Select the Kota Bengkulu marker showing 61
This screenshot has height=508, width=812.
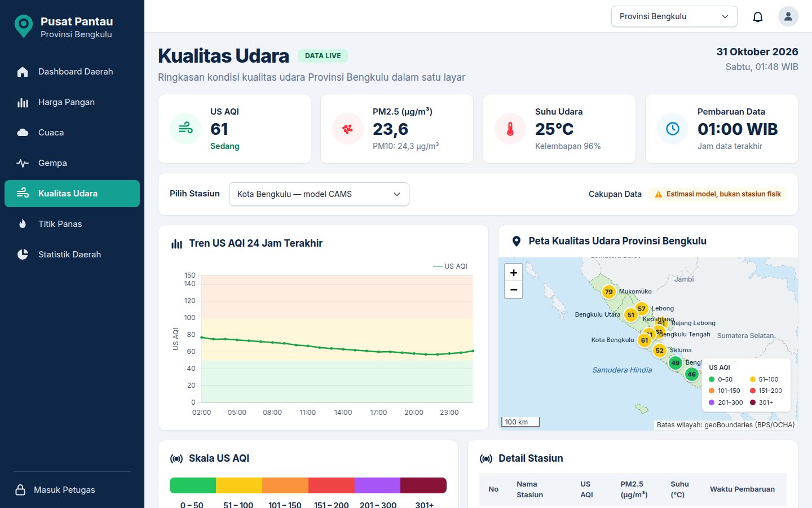645,340
